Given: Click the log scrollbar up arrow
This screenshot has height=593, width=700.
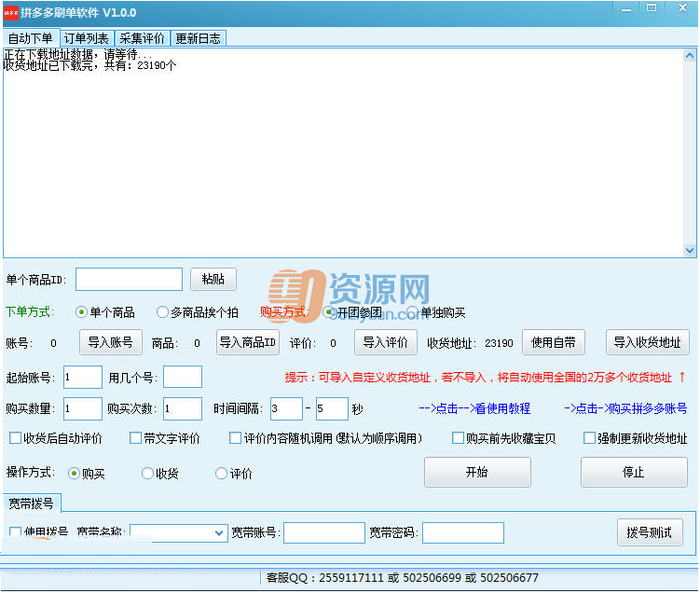Looking at the screenshot, I should click(690, 56).
